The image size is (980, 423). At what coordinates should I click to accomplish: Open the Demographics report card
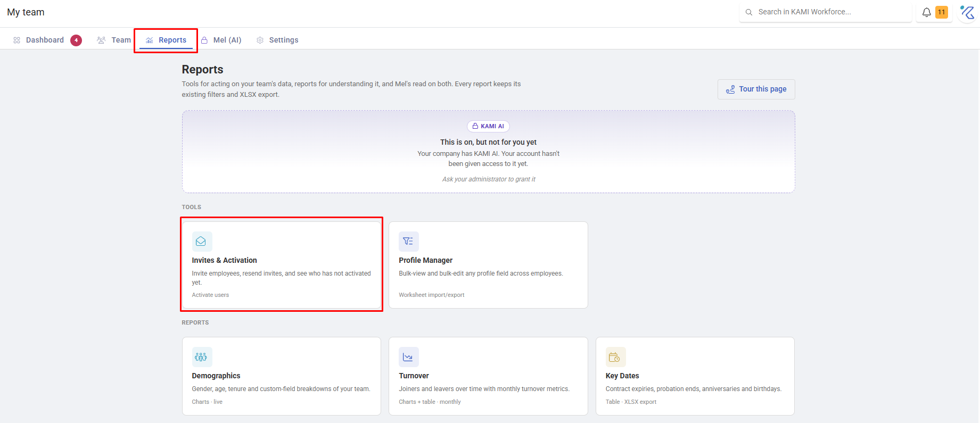(x=282, y=376)
